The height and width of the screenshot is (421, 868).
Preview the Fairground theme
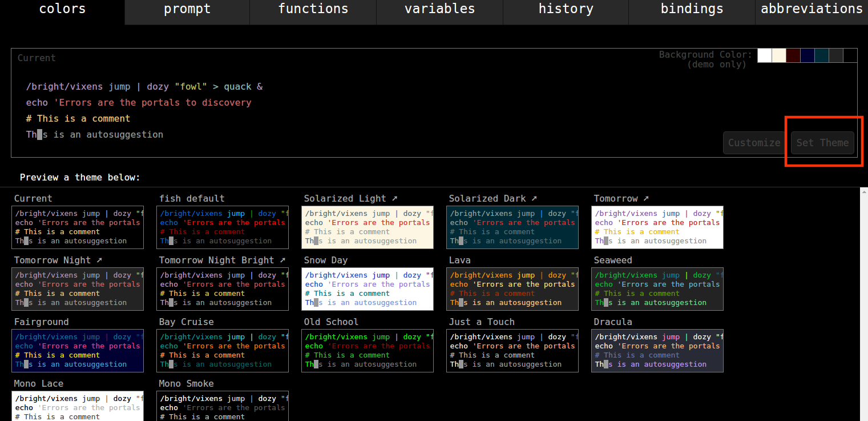pos(78,351)
